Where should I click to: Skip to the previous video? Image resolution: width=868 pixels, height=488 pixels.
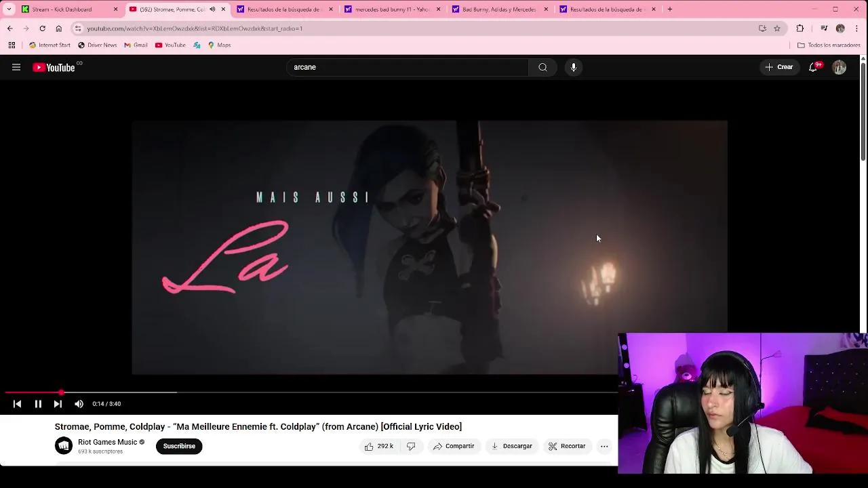18,404
